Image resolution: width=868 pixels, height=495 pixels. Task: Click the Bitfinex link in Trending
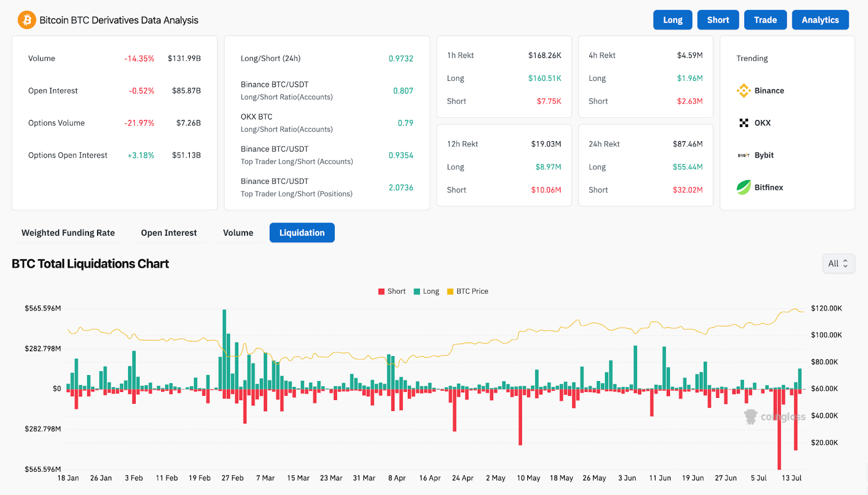pos(768,187)
